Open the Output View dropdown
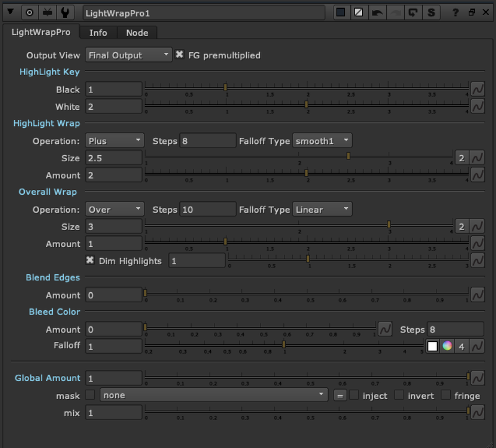The width and height of the screenshot is (496, 448). (x=128, y=55)
